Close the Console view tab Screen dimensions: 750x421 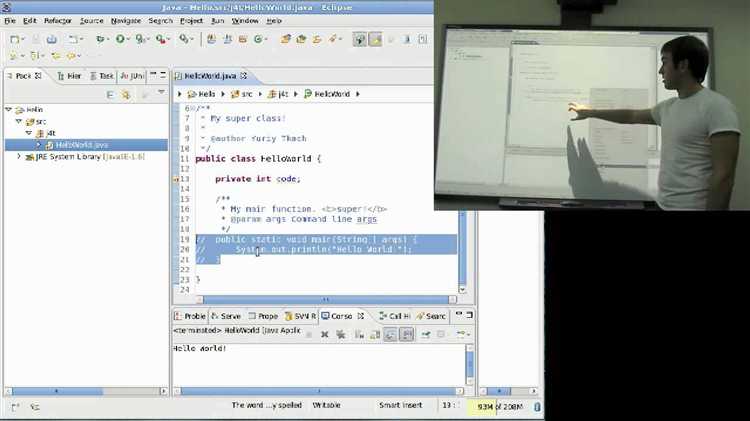[361, 316]
